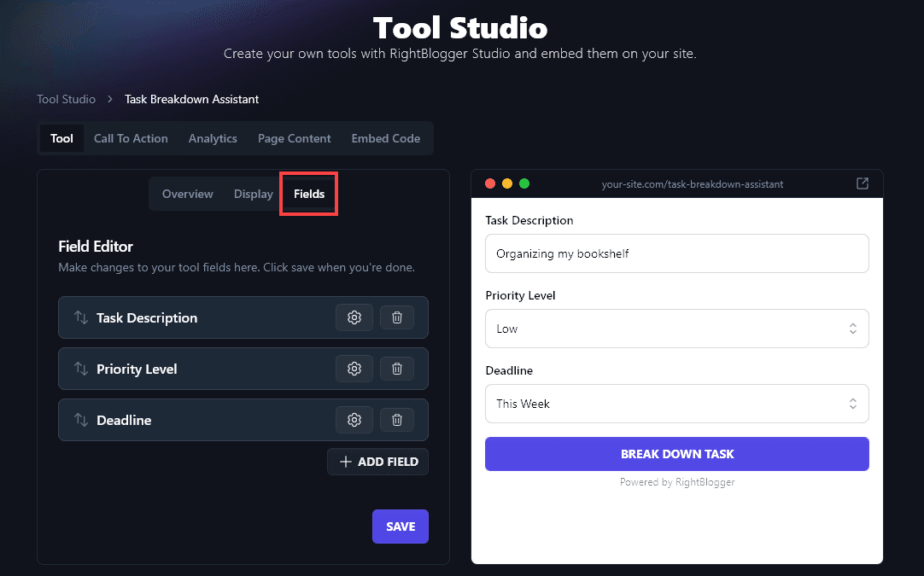Image resolution: width=924 pixels, height=576 pixels.
Task: Select the Call To Action tab
Action: click(131, 137)
